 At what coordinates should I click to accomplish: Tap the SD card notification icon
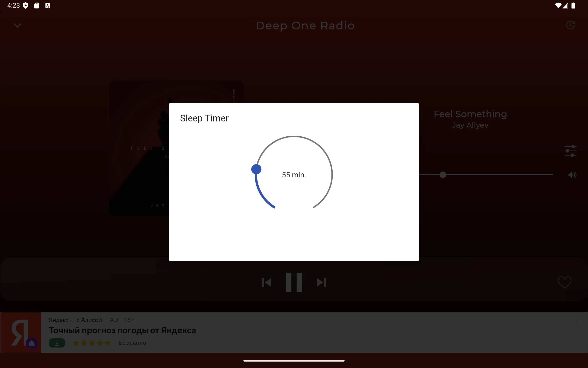click(37, 6)
